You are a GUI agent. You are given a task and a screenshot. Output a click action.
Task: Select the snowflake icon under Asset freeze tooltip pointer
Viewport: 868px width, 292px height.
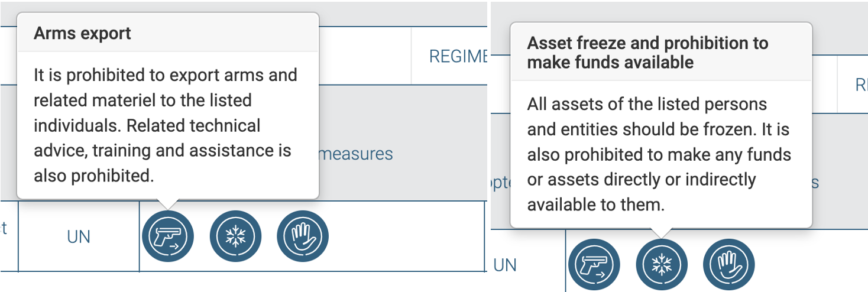[662, 265]
